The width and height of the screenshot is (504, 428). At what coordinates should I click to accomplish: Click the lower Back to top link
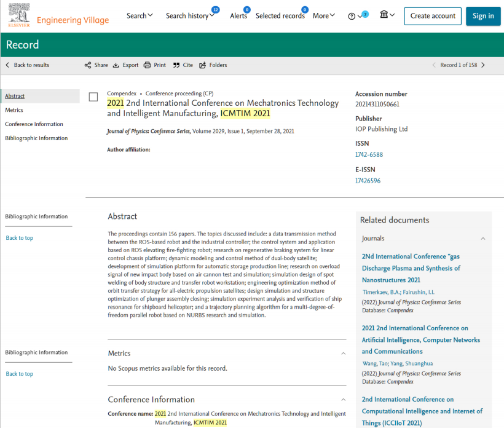pyautogui.click(x=20, y=374)
